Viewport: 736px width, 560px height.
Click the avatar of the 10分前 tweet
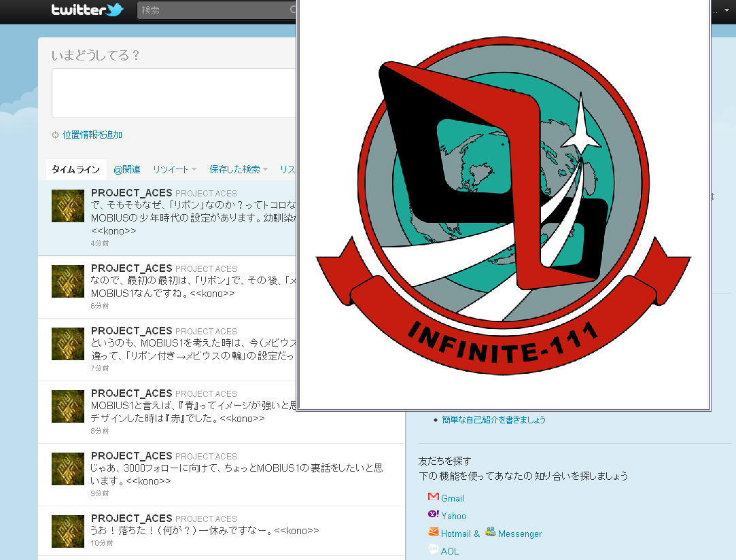pyautogui.click(x=67, y=531)
